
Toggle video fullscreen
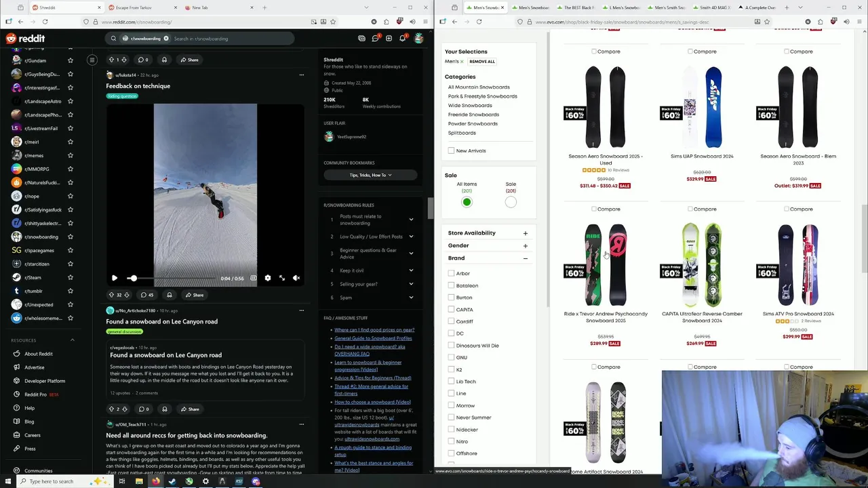[282, 278]
